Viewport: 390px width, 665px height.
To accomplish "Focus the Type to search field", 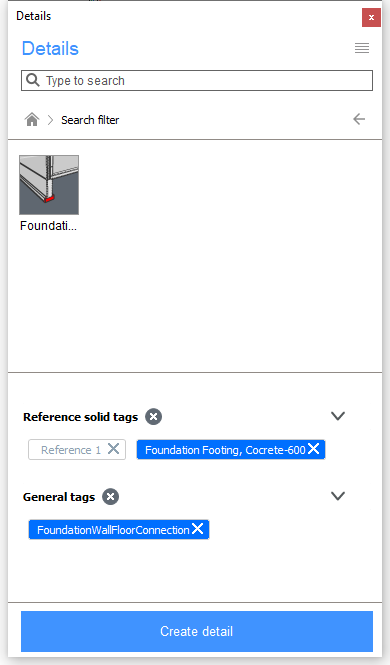I will [x=197, y=81].
